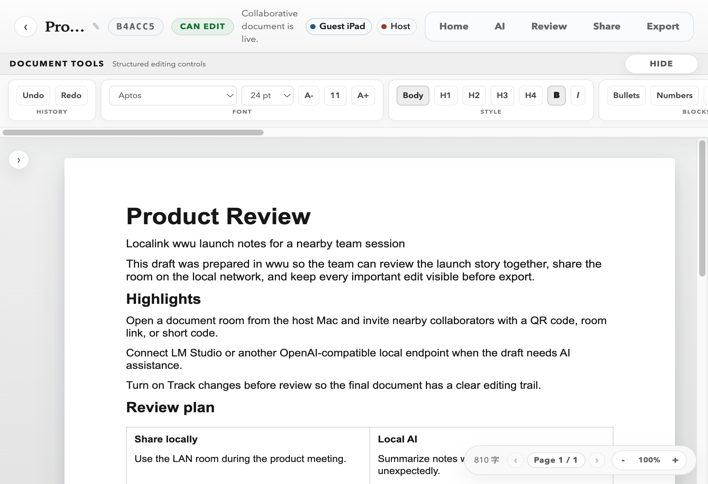
Task: Click the CAN EDIT permission badge
Action: (202, 26)
